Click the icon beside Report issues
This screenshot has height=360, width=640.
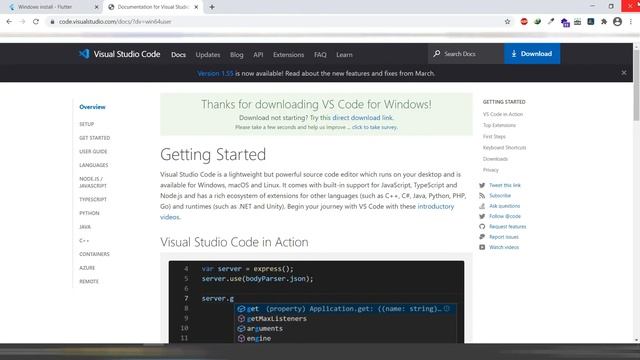(x=482, y=237)
